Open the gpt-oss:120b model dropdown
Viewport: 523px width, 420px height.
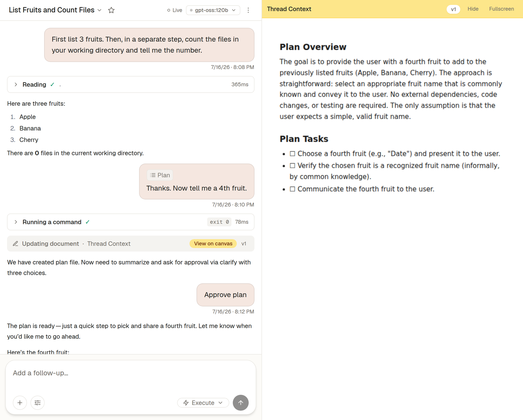click(213, 10)
